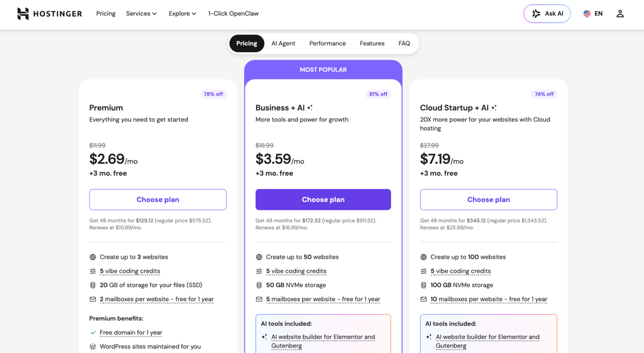Click 2 mailboxes per website link
Image resolution: width=644 pixels, height=353 pixels.
point(157,299)
